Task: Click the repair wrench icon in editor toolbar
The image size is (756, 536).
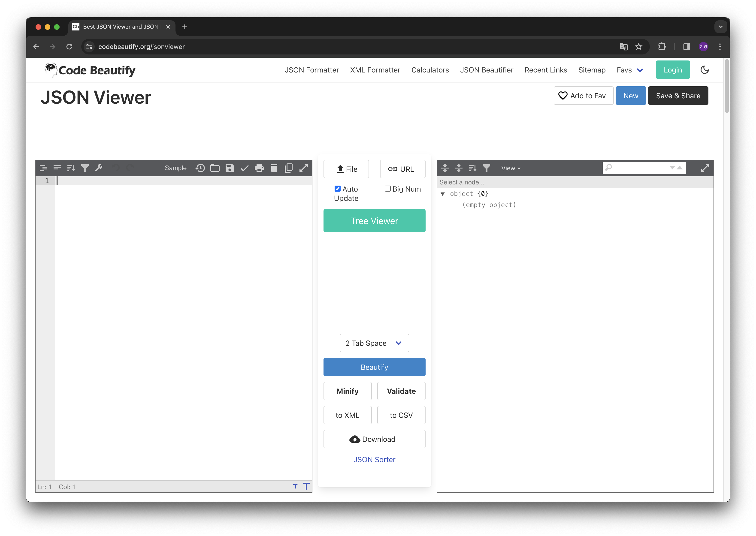Action: [x=99, y=168]
